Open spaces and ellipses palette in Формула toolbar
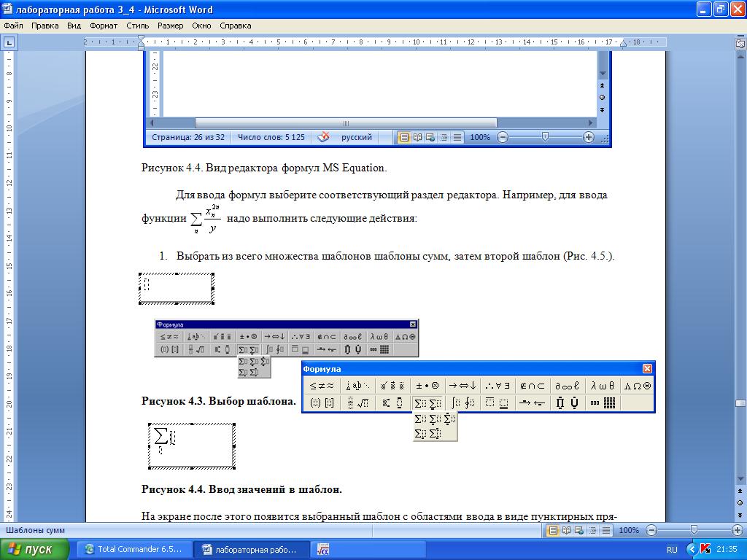This screenshot has width=747, height=560. tap(357, 386)
